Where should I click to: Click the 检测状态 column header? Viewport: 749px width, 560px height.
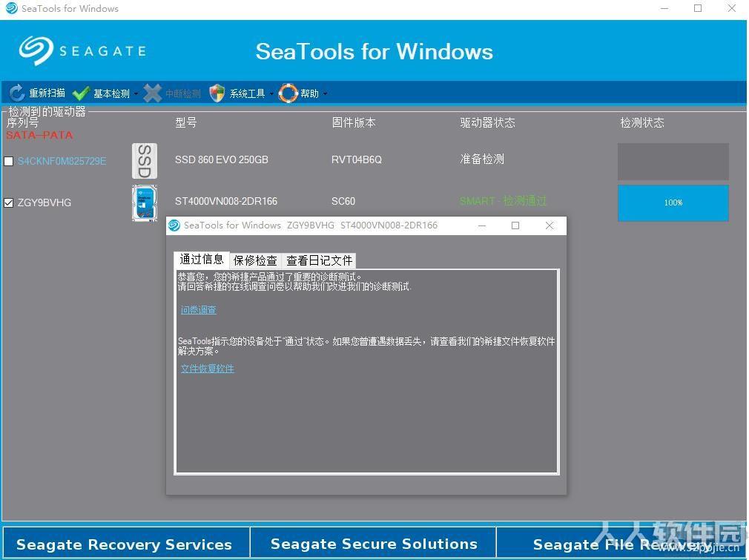tap(642, 123)
